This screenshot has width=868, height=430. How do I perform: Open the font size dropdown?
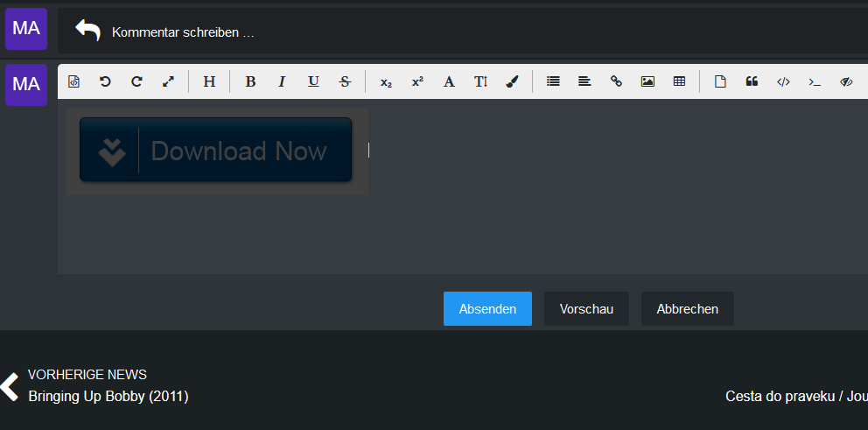point(480,81)
